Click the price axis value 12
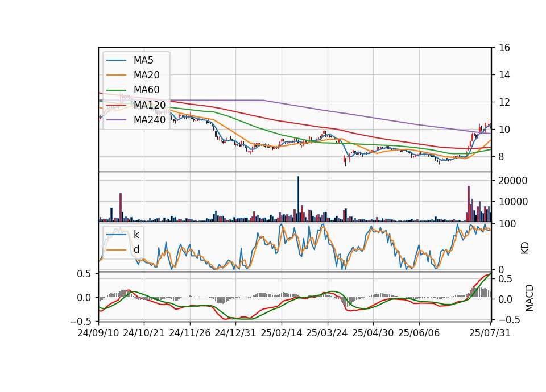 pos(504,102)
